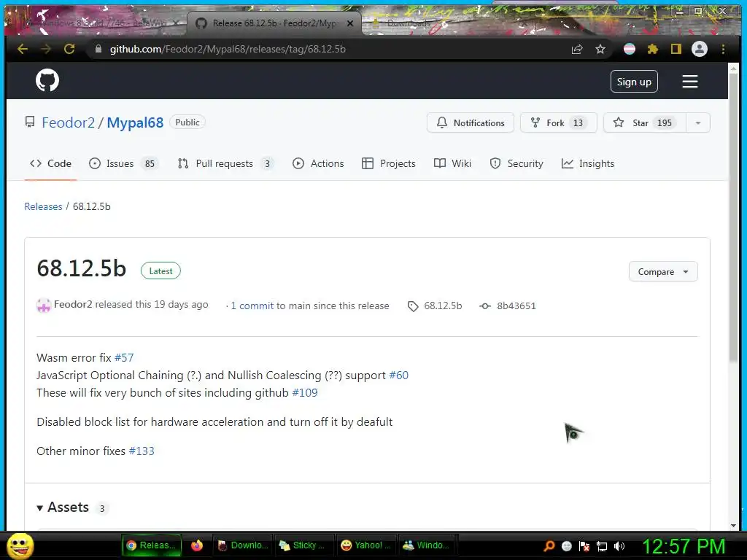Open the Issues tab
747x560 pixels.
[x=123, y=164]
